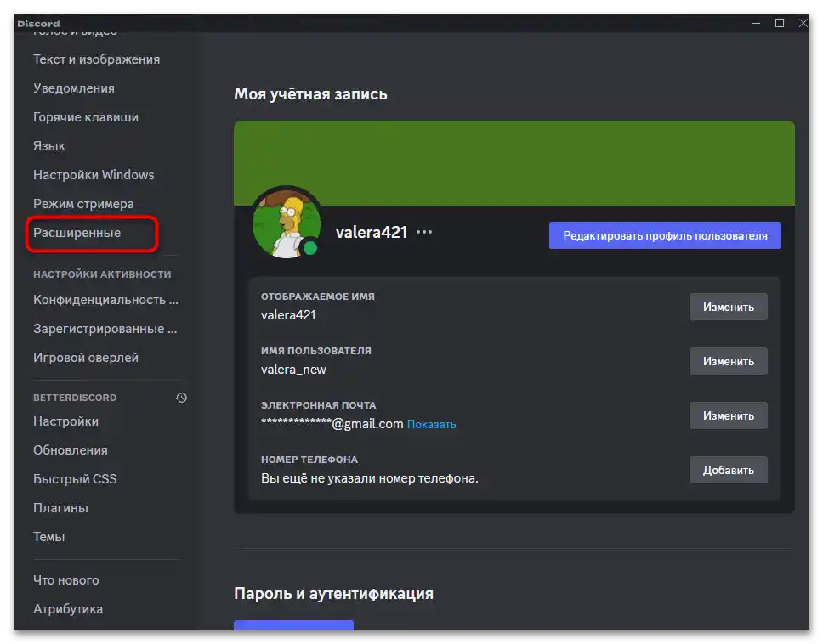Open the Атрибутика item

tap(68, 609)
